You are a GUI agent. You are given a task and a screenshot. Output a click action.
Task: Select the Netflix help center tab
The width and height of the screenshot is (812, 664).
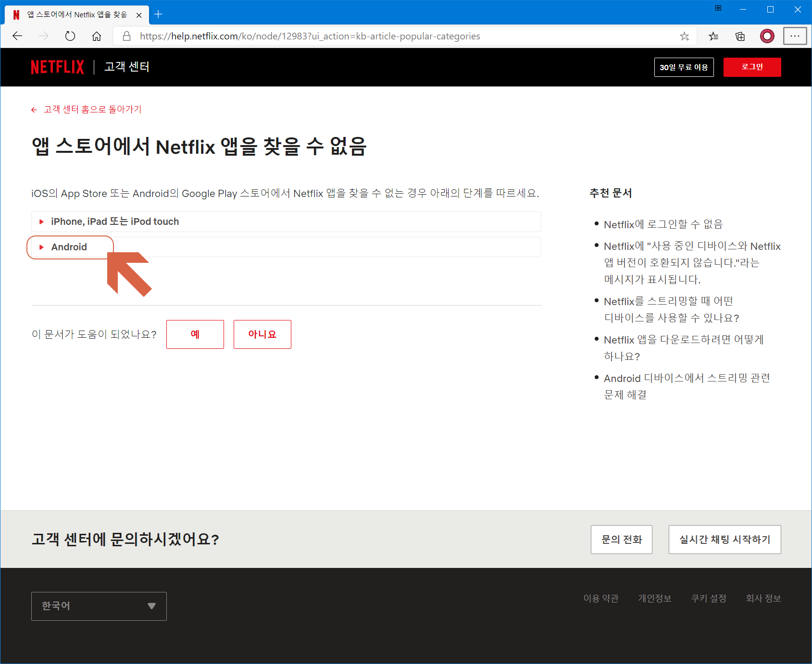[77, 15]
